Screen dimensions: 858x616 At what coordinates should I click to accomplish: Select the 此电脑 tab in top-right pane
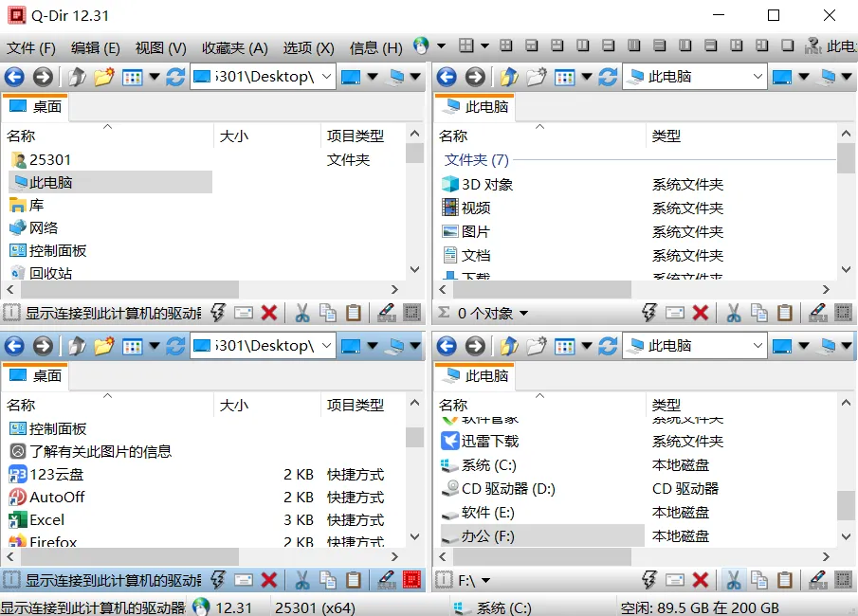475,107
